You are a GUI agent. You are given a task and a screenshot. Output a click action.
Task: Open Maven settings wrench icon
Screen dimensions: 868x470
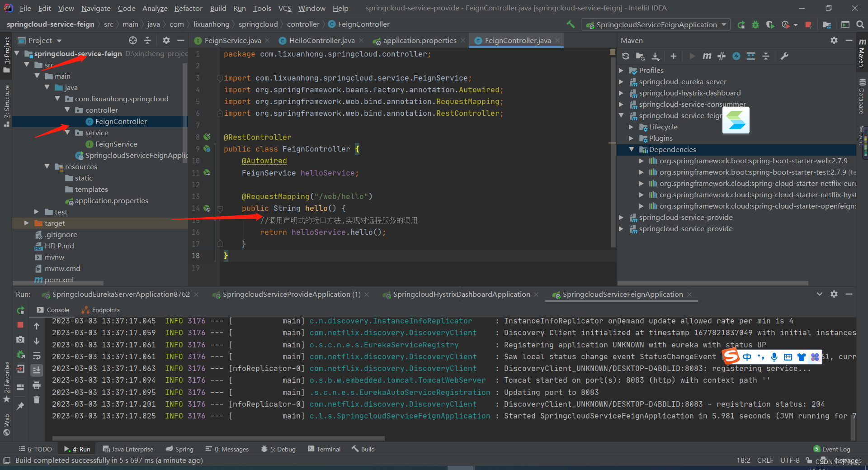784,56
